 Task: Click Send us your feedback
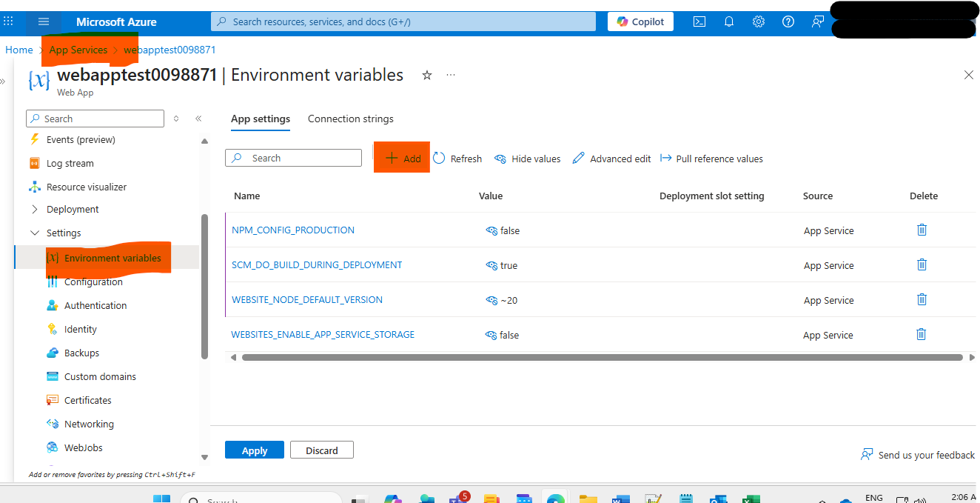coord(918,455)
